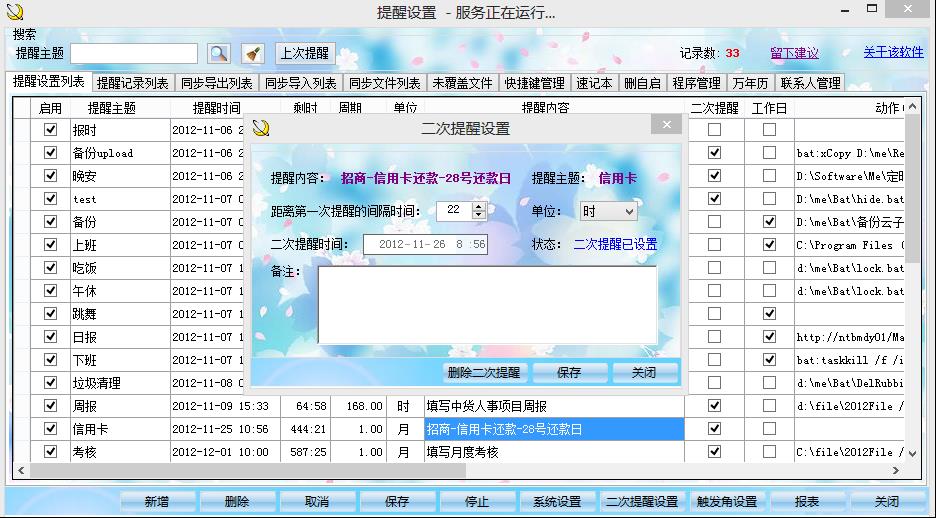Increase the interval time with the up arrow
Screen dimensions: 936x518
[478, 206]
